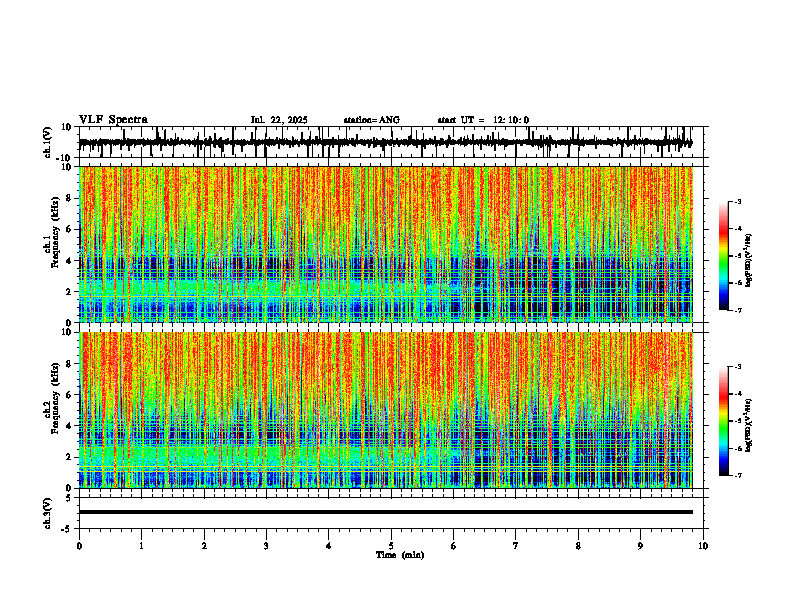Click the ch.1 voltage waveform trace
This screenshot has height=612, width=792.
[386, 142]
